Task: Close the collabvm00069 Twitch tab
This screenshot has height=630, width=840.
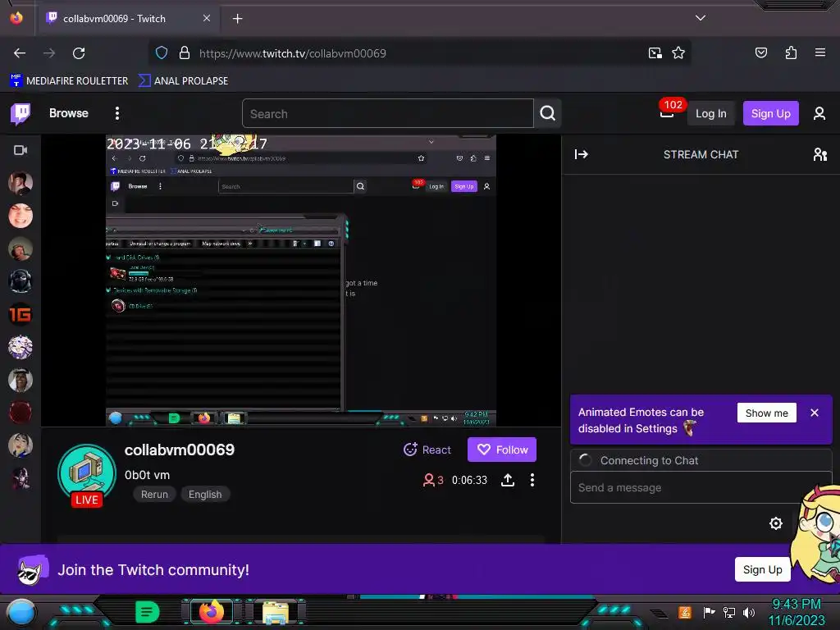Action: tap(207, 19)
